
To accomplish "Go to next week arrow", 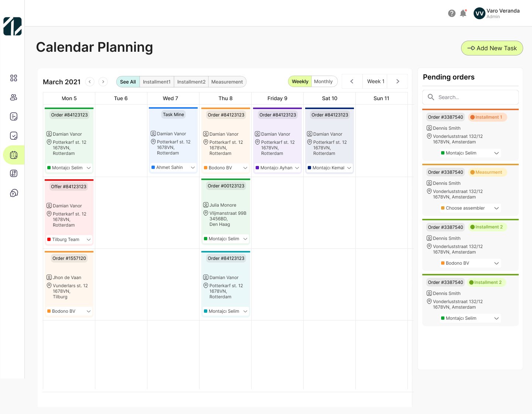I will (398, 81).
